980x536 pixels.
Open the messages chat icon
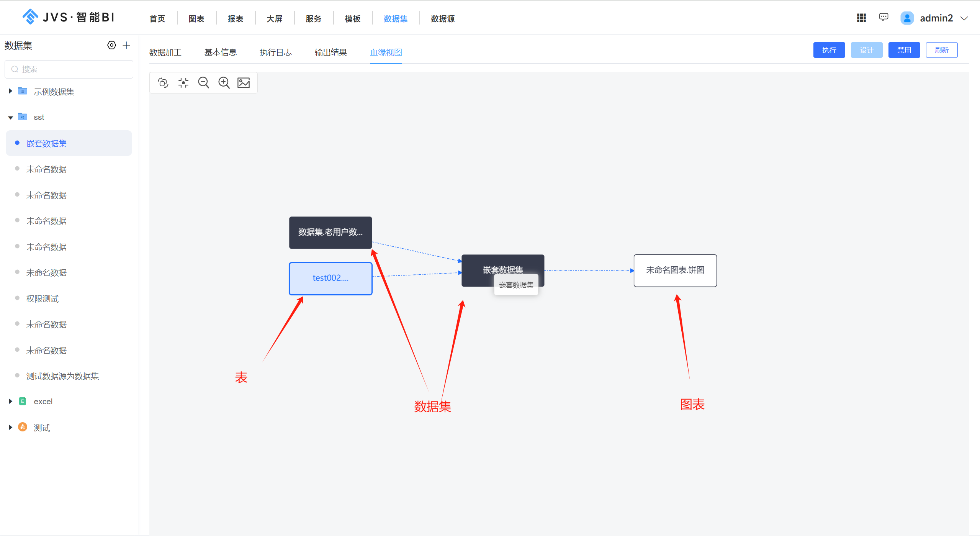pyautogui.click(x=883, y=17)
